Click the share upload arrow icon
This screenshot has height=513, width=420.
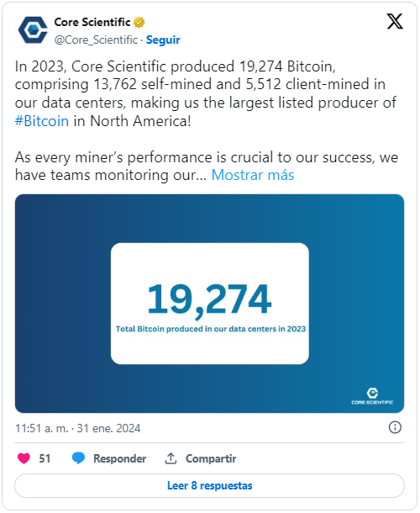coord(171,458)
